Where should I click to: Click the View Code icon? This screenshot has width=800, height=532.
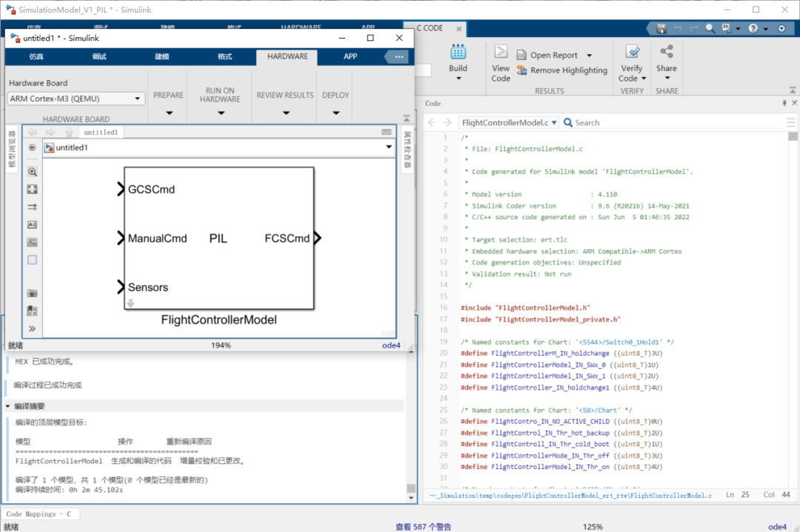[501, 51]
